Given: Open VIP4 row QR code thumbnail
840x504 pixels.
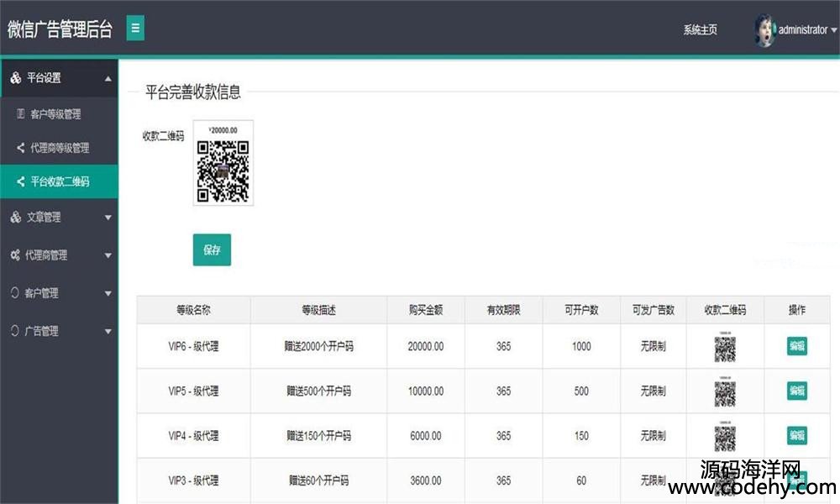Looking at the screenshot, I should tap(725, 435).
